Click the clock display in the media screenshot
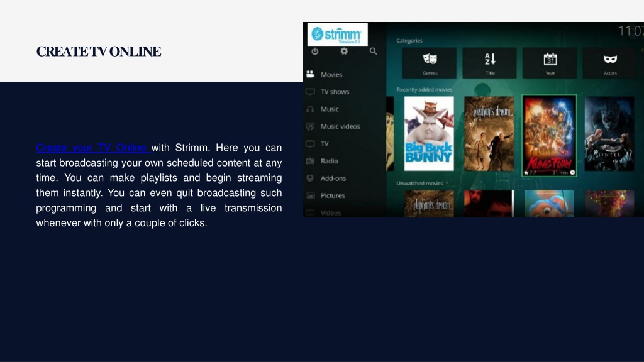The height and width of the screenshot is (362, 644). tap(631, 31)
